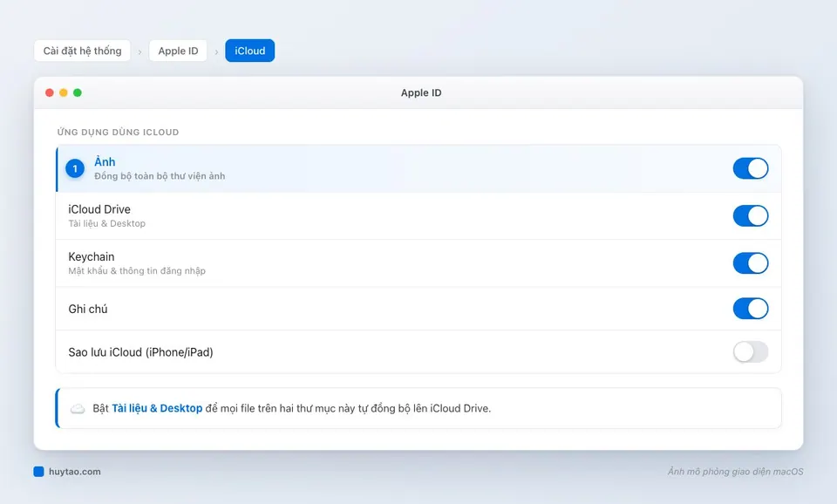Viewport: 837px width, 504px height.
Task: Select the iCloud breadcrumb tab
Action: tap(250, 51)
